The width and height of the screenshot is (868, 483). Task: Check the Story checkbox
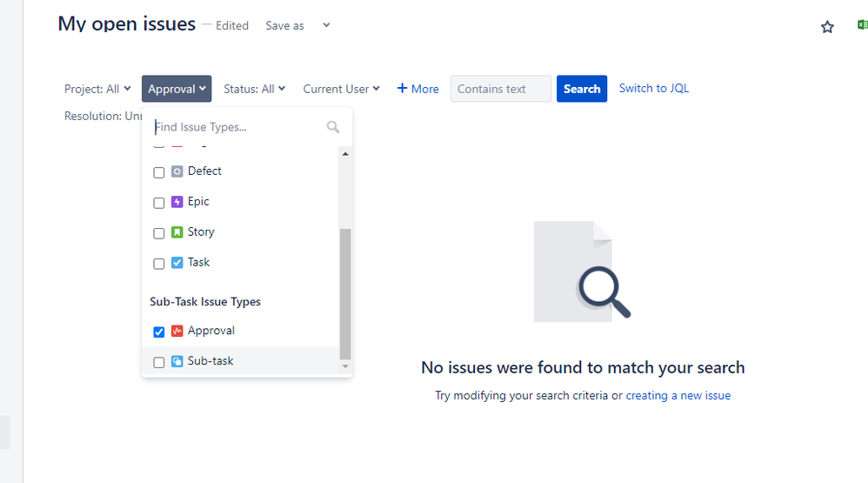(159, 233)
